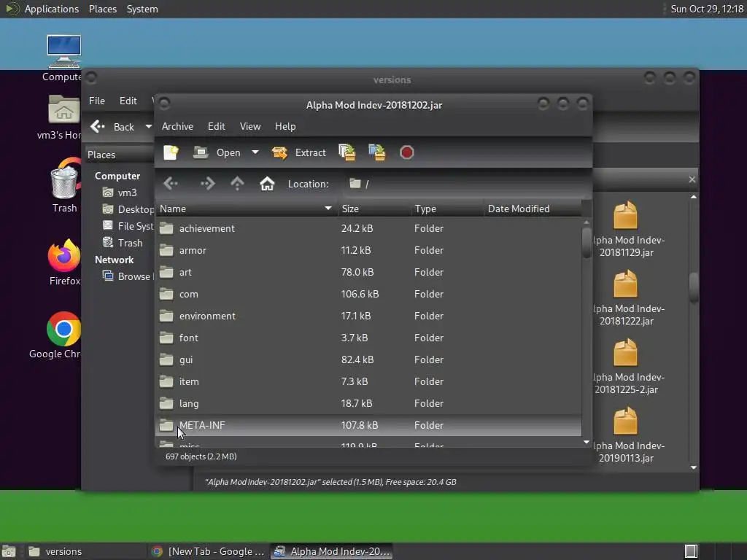Image resolution: width=747 pixels, height=560 pixels.
Task: Go back in archive location history
Action: [171, 183]
